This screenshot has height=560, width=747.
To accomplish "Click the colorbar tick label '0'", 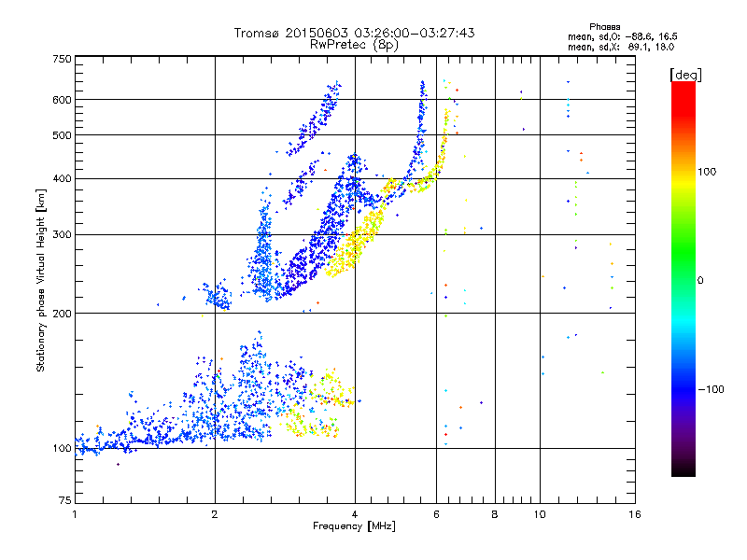I will coord(700,281).
